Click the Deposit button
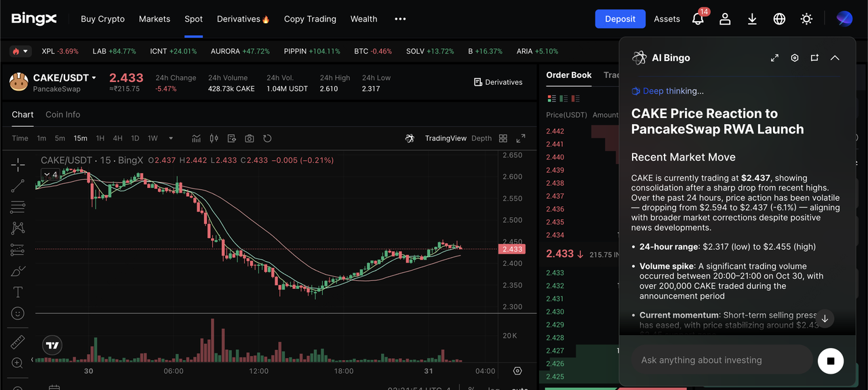Viewport: 868px width, 390px height. click(620, 19)
